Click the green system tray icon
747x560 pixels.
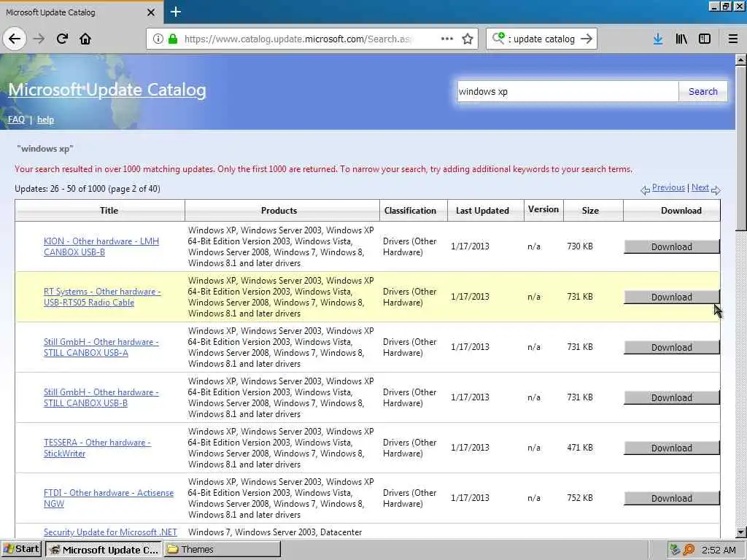675,550
